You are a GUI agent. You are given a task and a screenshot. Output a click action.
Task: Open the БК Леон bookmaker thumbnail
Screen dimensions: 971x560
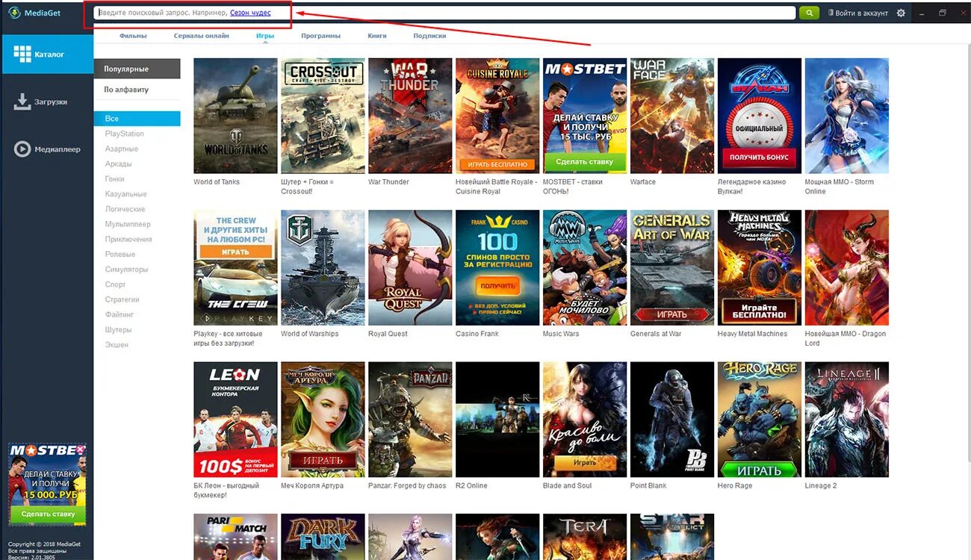pyautogui.click(x=235, y=420)
